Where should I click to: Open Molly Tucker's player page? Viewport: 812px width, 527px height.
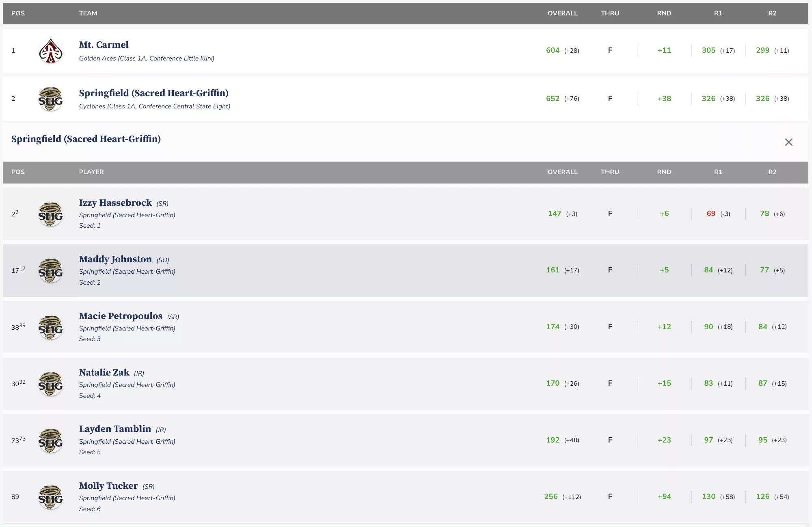click(108, 486)
